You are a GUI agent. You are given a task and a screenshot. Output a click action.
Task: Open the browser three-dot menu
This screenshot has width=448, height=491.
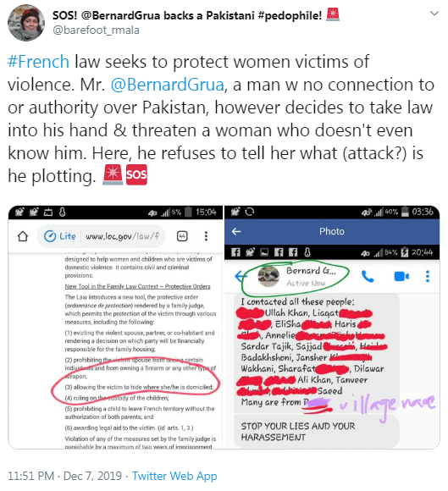tap(206, 236)
